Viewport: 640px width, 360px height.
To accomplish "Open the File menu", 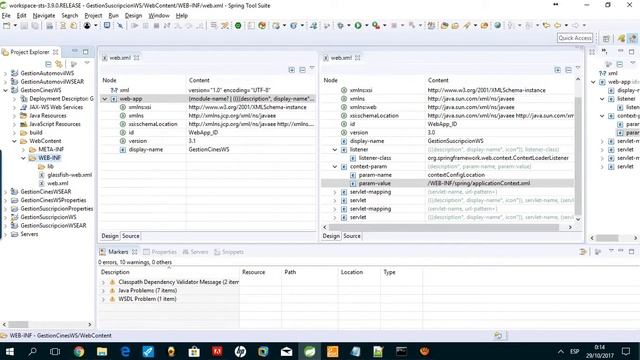I will 6,16.
